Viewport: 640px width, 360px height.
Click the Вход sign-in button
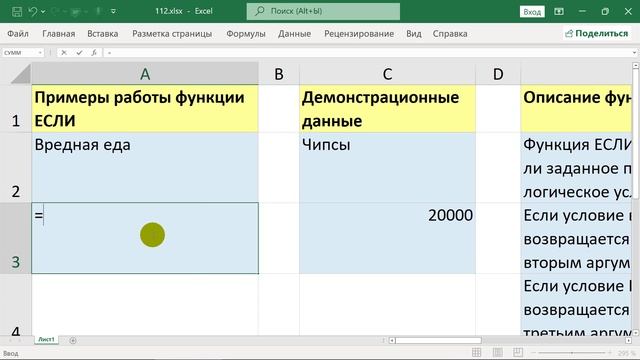(532, 12)
